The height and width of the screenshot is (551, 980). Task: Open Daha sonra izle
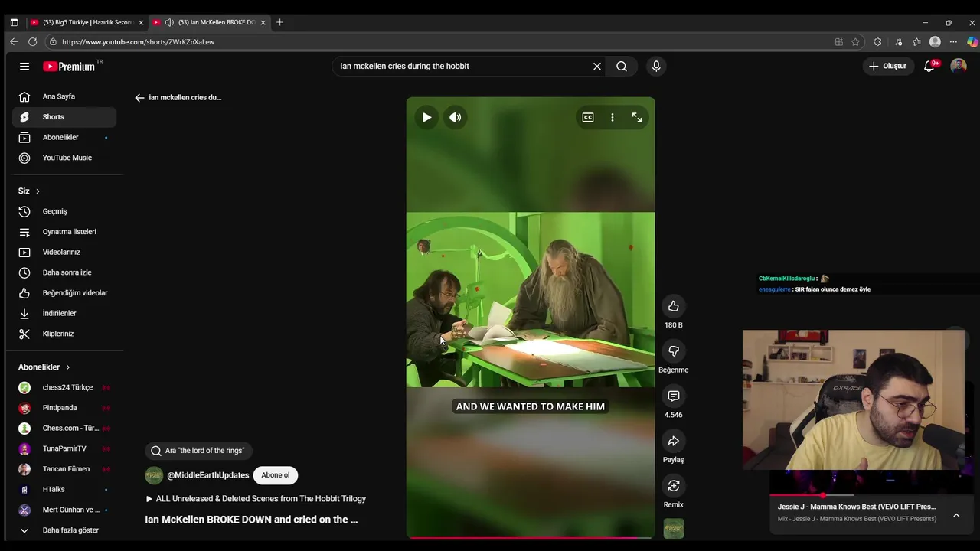click(64, 272)
